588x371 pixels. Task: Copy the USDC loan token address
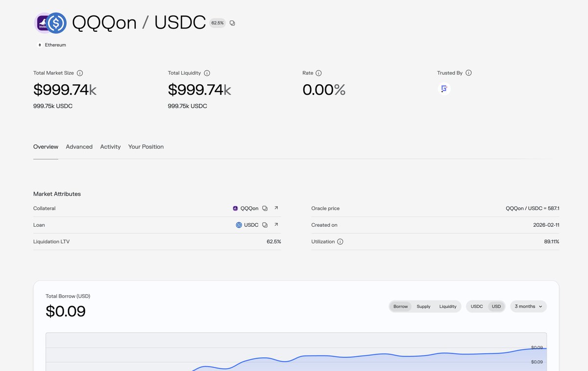coord(265,225)
